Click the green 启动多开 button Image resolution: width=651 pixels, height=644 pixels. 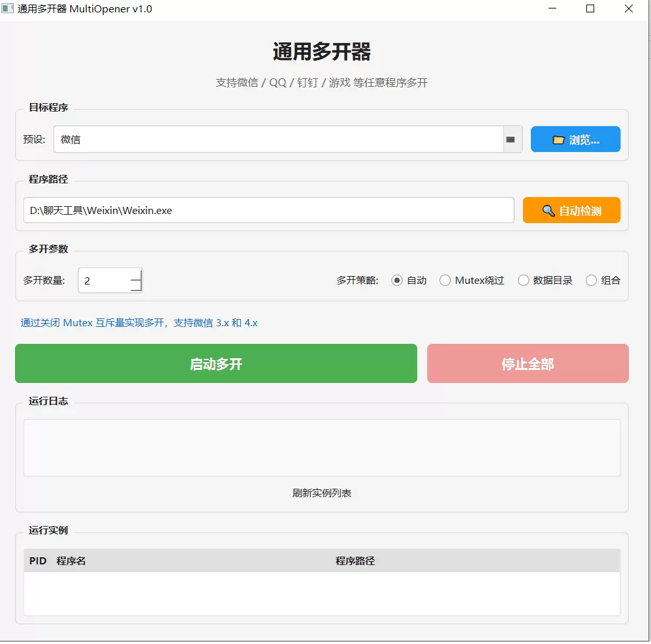point(216,363)
